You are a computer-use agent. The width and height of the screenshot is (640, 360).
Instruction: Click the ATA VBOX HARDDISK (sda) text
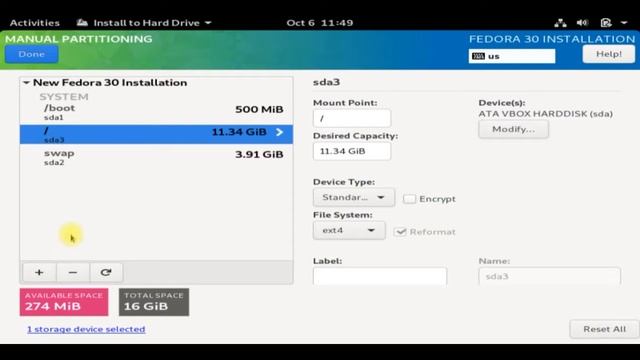click(546, 114)
